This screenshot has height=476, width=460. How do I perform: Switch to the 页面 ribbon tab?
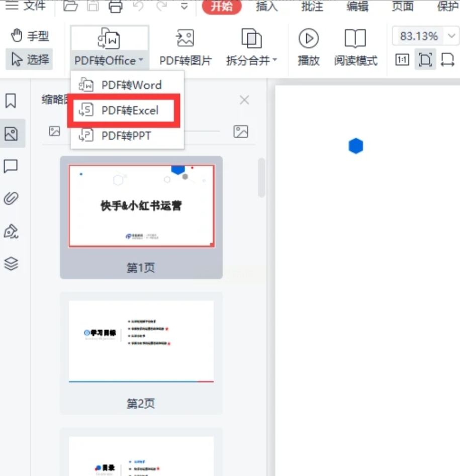pyautogui.click(x=403, y=6)
